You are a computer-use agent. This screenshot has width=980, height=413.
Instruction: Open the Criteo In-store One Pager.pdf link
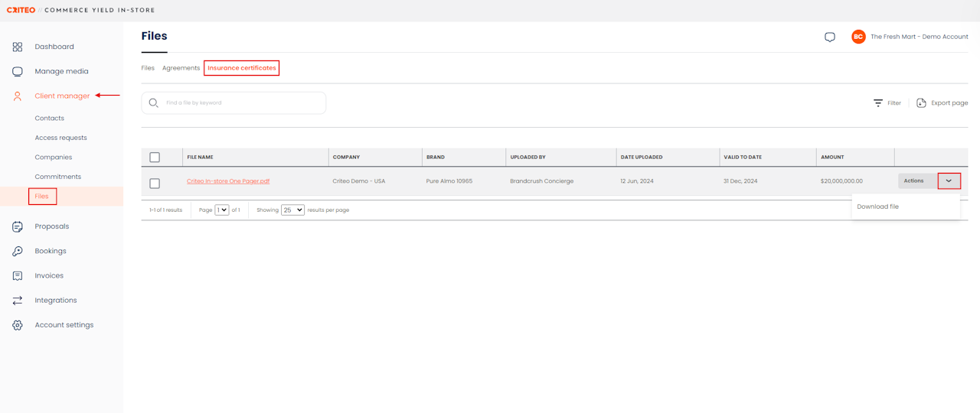tap(228, 181)
